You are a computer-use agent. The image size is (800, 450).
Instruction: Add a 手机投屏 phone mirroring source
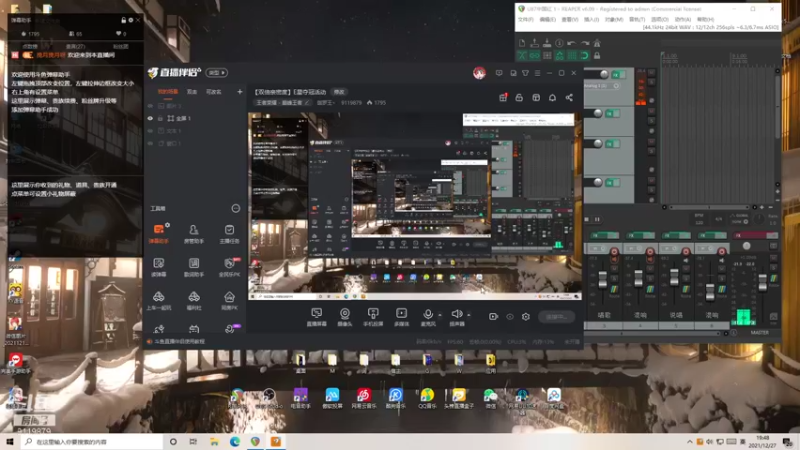coord(373,317)
